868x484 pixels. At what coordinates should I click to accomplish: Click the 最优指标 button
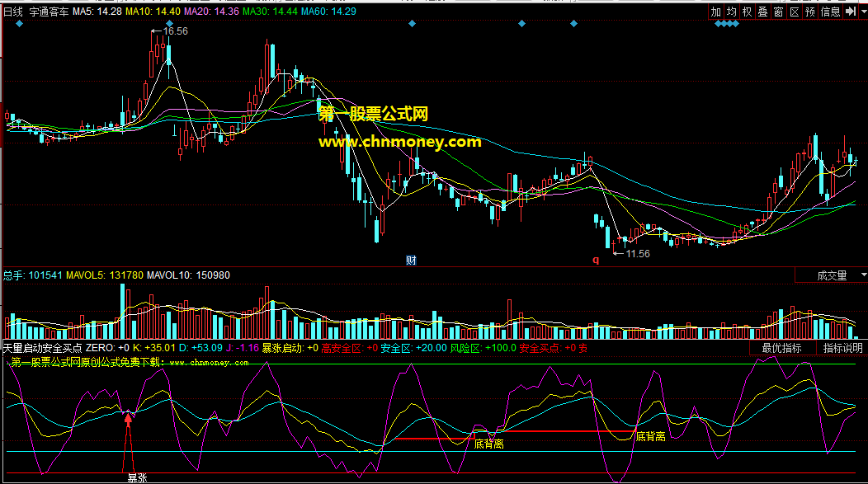point(781,348)
